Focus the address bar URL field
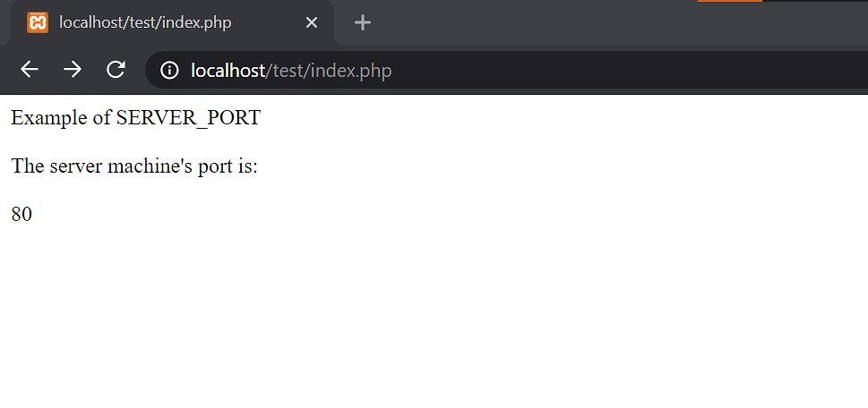The image size is (868, 408). coord(506,70)
